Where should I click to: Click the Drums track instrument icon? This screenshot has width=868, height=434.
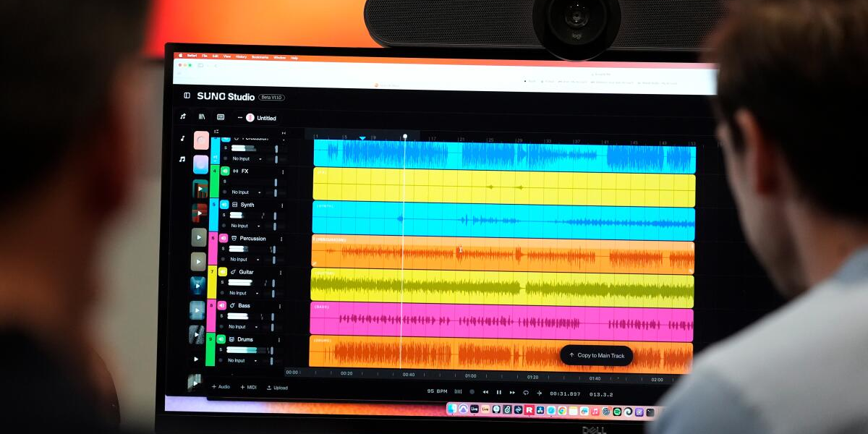(232, 339)
